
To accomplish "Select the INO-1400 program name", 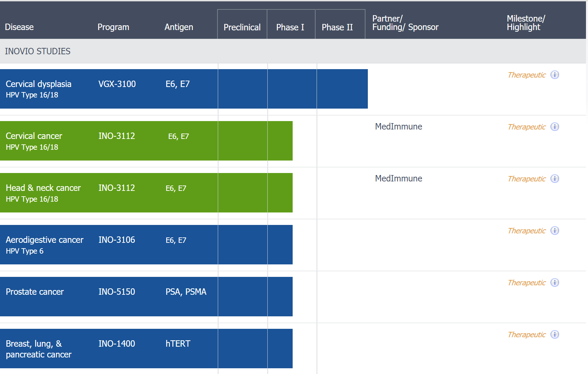I will pos(117,344).
